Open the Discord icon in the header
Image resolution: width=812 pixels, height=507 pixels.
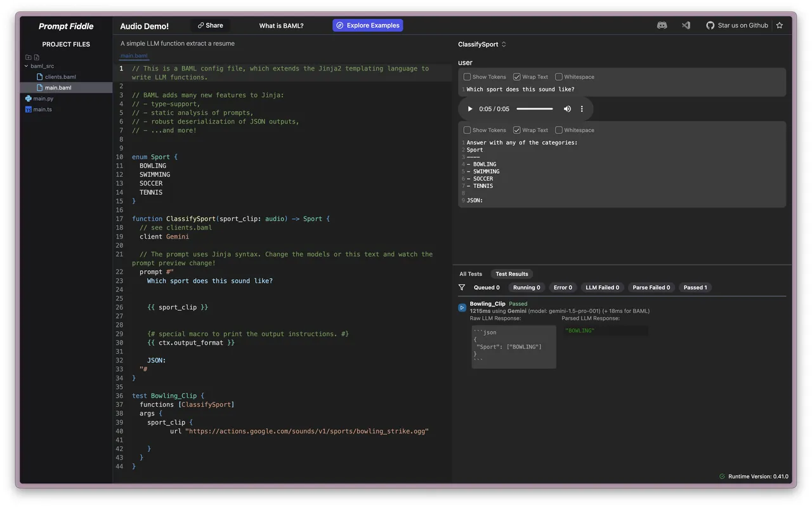click(662, 25)
